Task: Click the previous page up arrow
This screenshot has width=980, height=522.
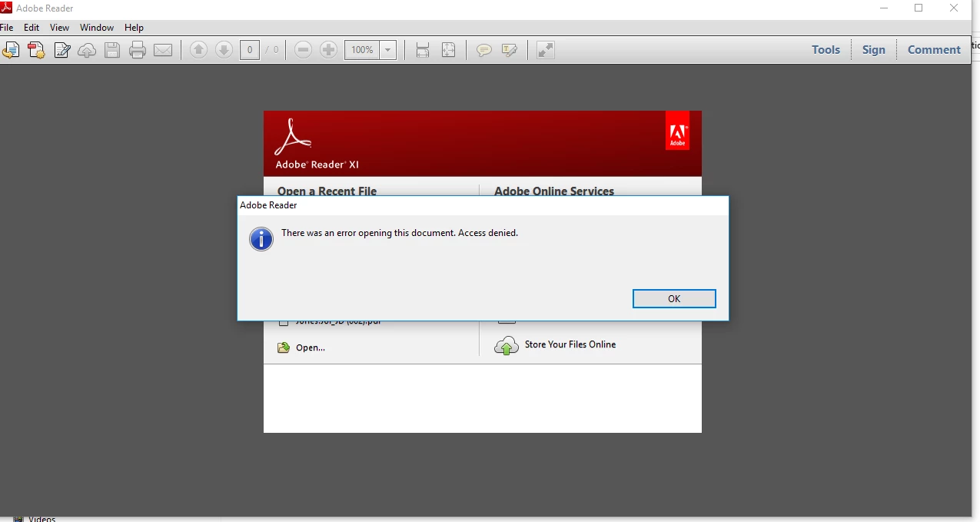Action: click(x=198, y=50)
